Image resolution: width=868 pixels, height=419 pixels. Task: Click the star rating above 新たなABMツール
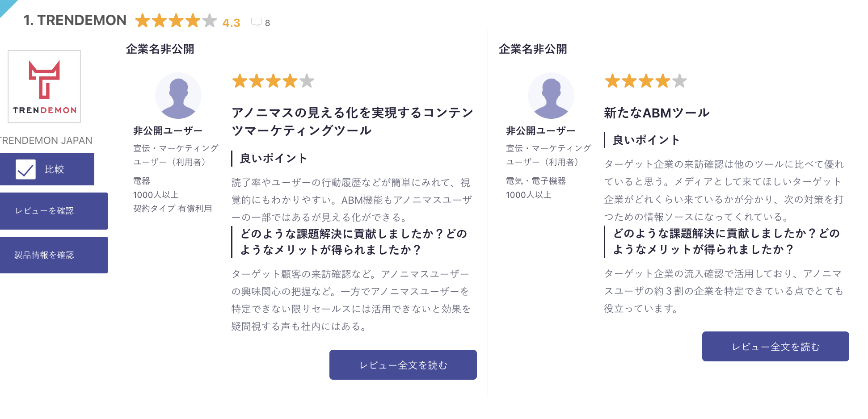coord(646,81)
